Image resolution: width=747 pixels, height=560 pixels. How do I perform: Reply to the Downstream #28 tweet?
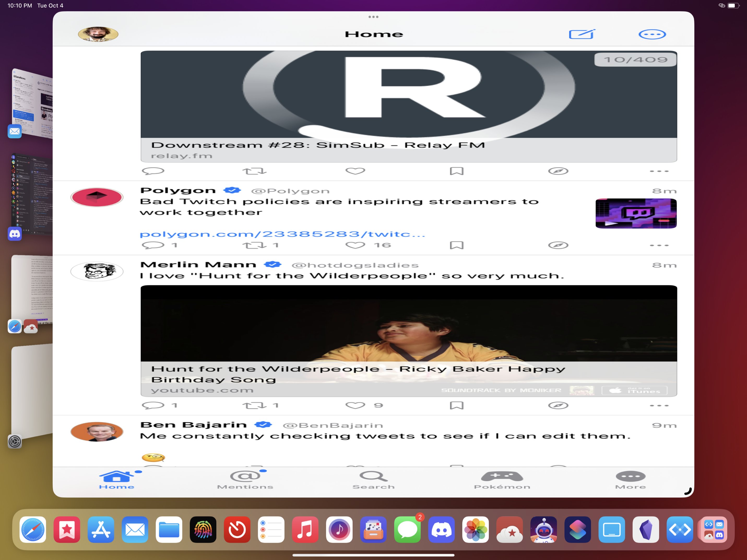click(x=153, y=171)
